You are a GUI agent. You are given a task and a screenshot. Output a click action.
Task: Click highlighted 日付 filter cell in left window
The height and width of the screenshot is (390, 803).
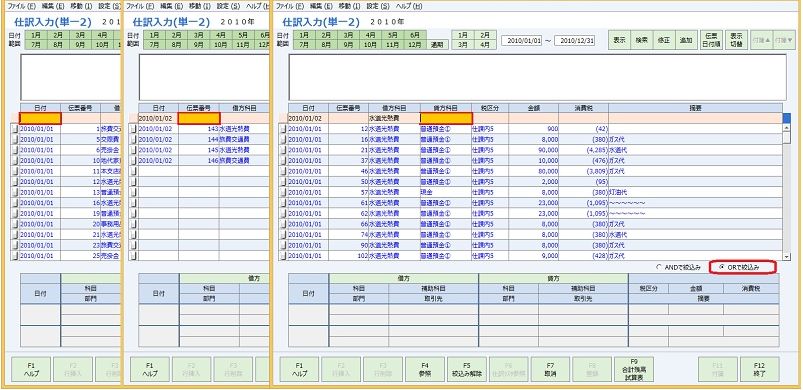40,118
